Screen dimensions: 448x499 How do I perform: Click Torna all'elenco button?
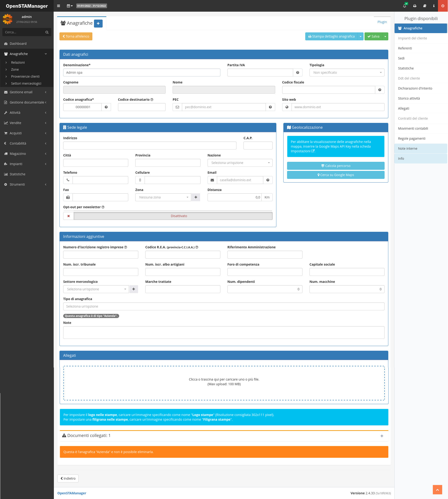coord(76,36)
